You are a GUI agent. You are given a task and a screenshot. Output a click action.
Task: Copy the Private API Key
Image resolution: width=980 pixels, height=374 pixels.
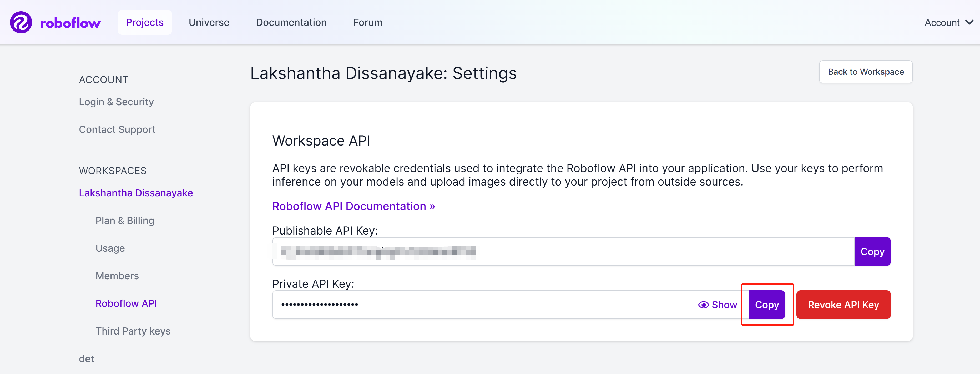[x=767, y=305]
